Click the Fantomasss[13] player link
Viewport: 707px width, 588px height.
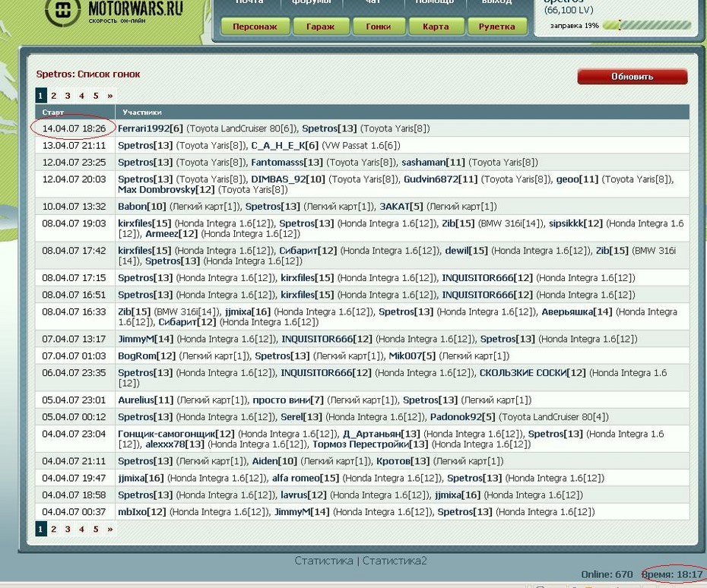287,163
